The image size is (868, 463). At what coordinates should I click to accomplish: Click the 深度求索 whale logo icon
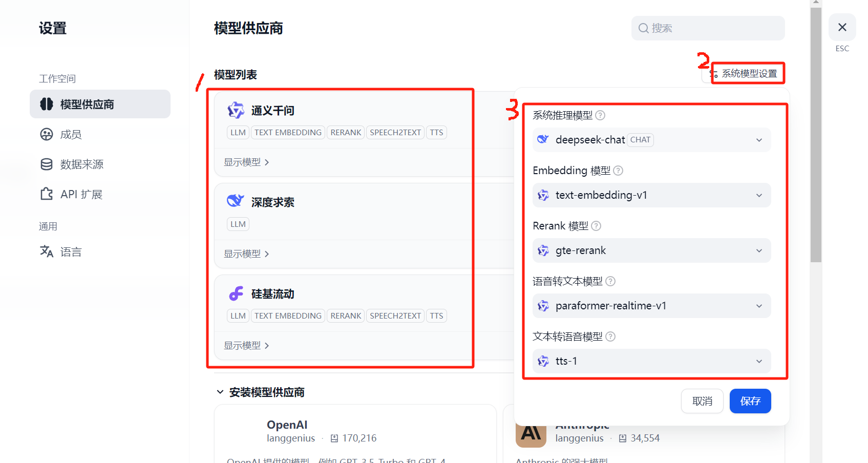click(236, 201)
